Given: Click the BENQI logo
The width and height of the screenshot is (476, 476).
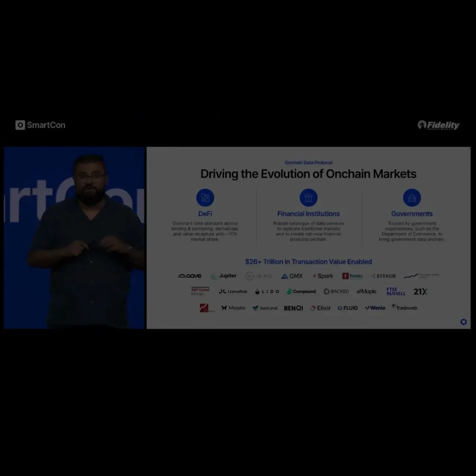Looking at the screenshot, I should pos(293,308).
